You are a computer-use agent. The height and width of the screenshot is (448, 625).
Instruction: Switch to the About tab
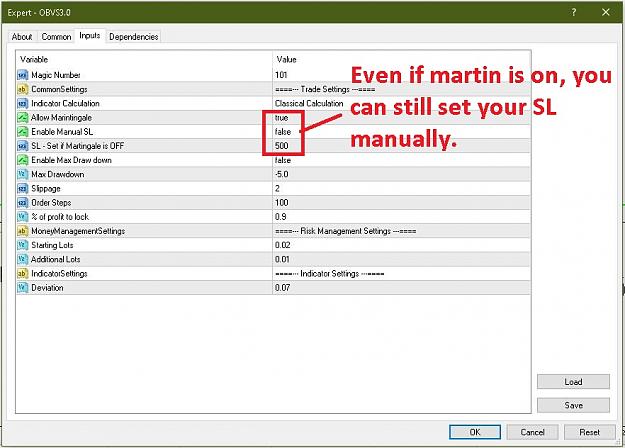22,37
